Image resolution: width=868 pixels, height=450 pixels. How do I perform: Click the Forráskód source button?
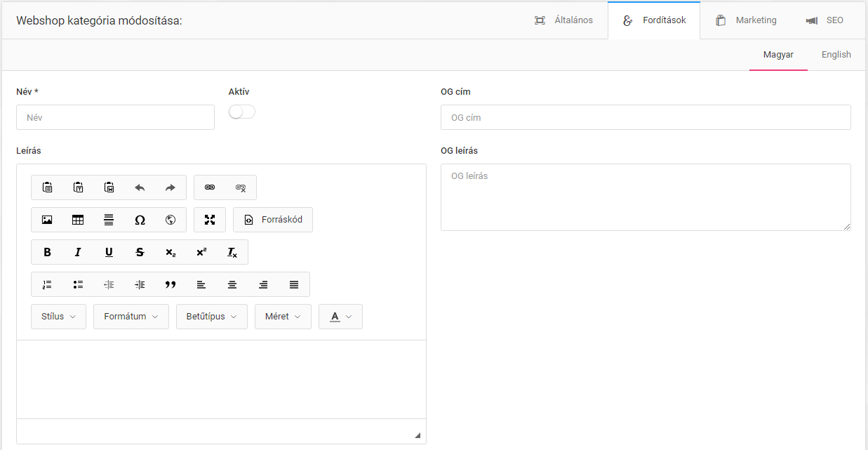point(273,220)
